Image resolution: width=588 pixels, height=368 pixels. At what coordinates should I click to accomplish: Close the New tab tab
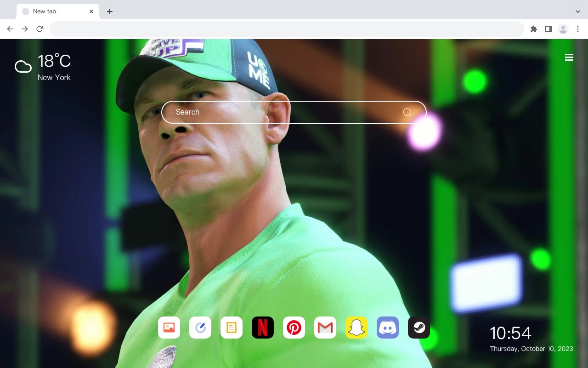pyautogui.click(x=91, y=11)
